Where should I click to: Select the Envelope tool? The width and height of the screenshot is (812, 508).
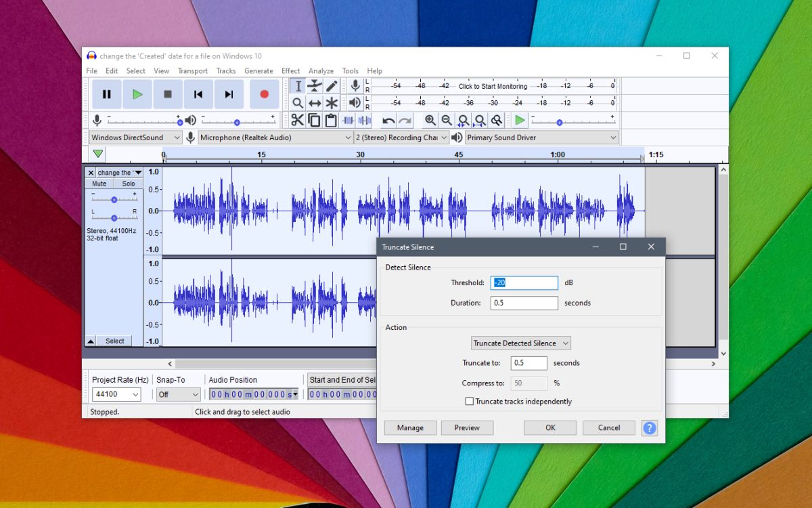(x=313, y=87)
